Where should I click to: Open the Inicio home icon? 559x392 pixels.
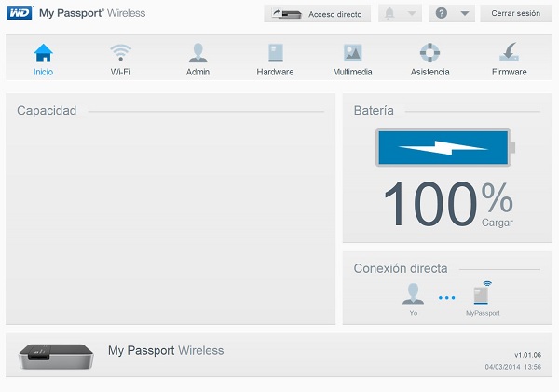pos(43,53)
